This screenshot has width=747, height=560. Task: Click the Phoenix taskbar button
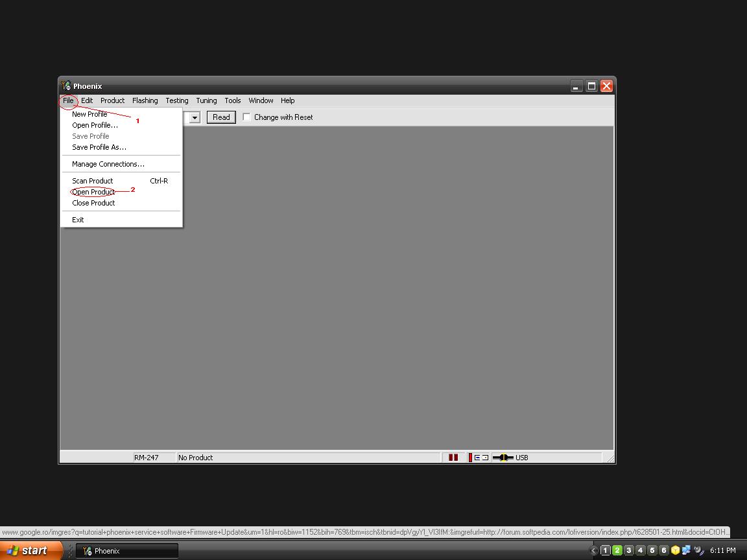[126, 551]
